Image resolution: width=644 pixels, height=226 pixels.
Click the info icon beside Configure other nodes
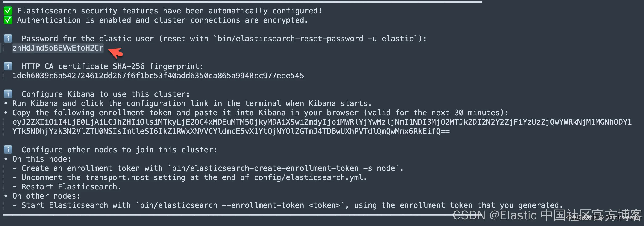[x=8, y=150]
